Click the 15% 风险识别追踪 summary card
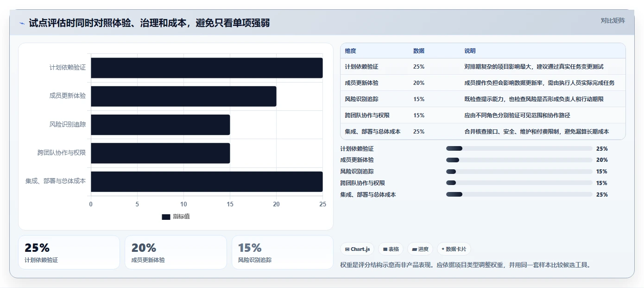Image resolution: width=644 pixels, height=288 pixels. coord(283,252)
